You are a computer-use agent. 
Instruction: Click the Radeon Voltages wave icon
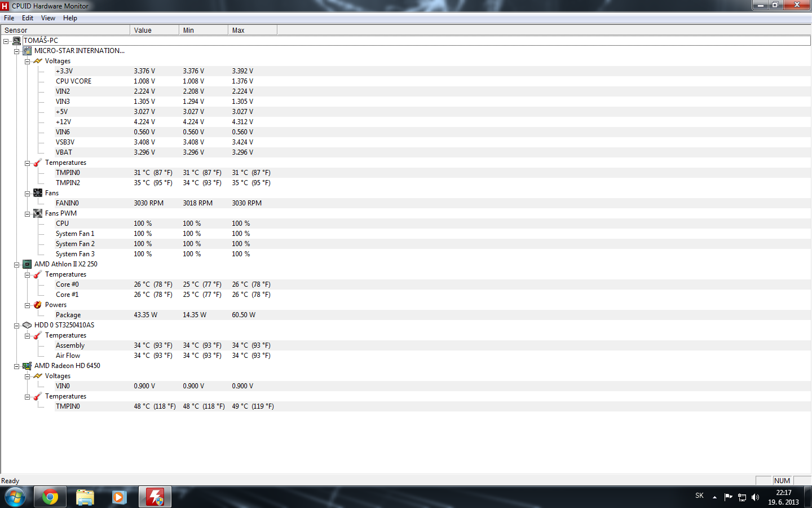[x=38, y=376]
